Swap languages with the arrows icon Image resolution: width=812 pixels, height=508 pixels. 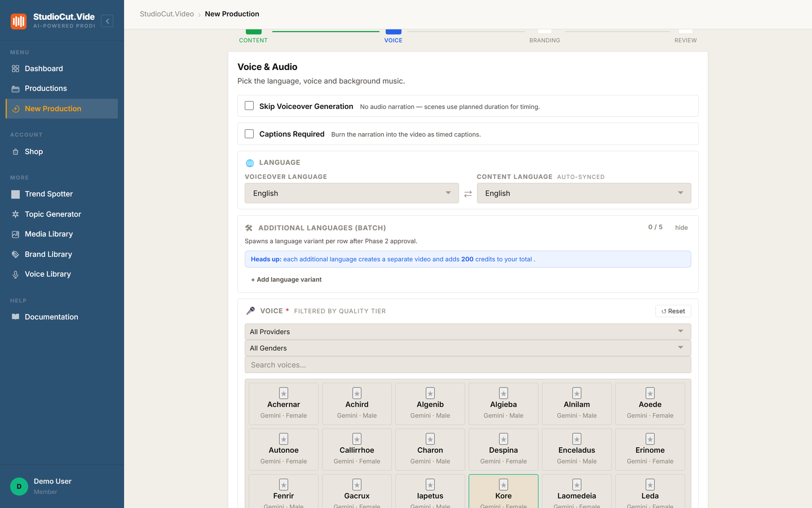(x=468, y=194)
